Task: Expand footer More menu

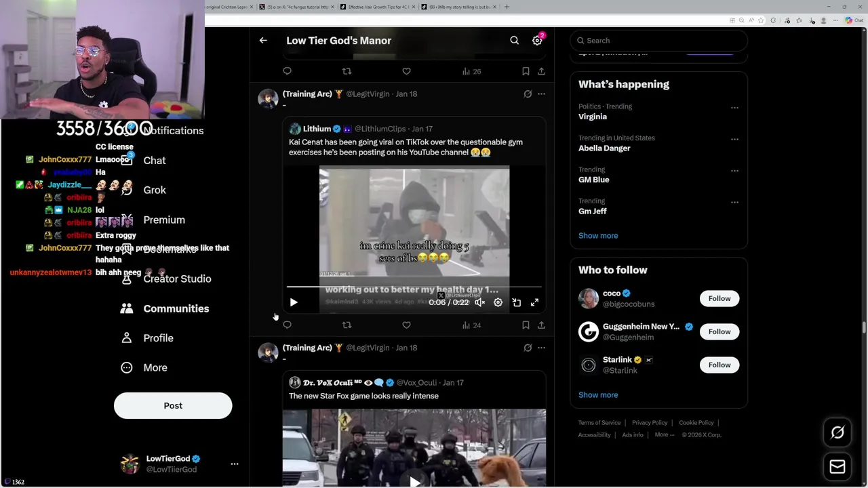Action: coord(664,435)
